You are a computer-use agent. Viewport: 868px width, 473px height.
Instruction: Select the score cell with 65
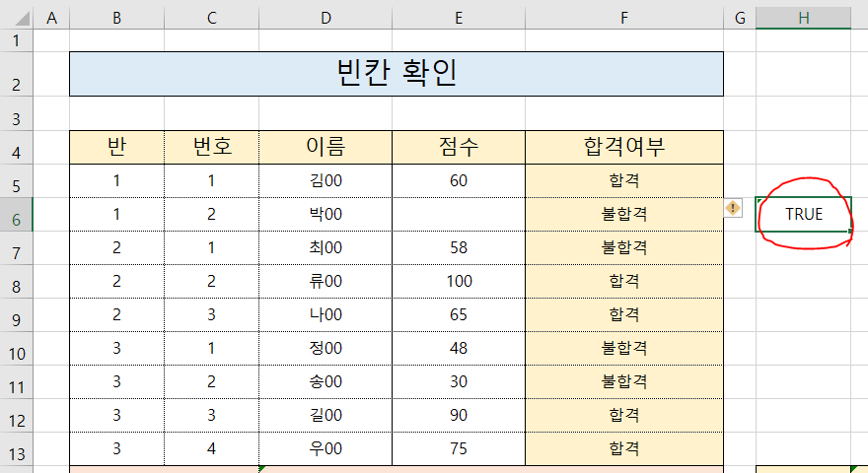[459, 314]
